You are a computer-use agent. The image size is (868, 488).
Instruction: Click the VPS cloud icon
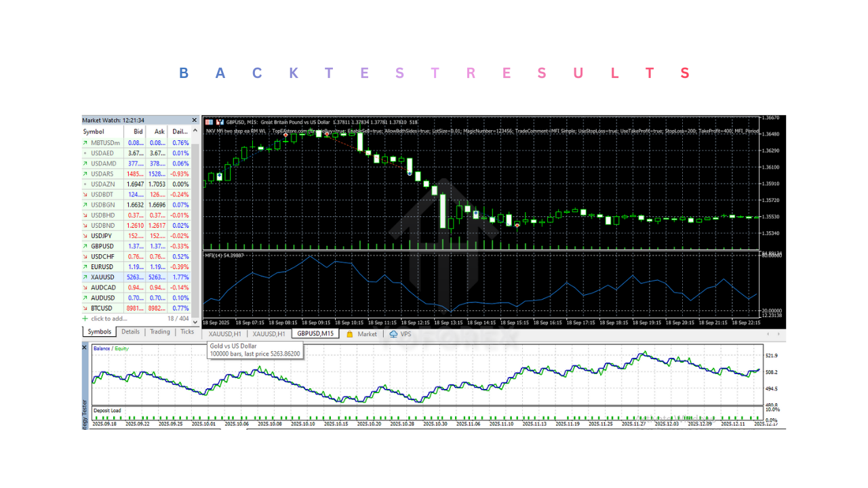tap(393, 334)
